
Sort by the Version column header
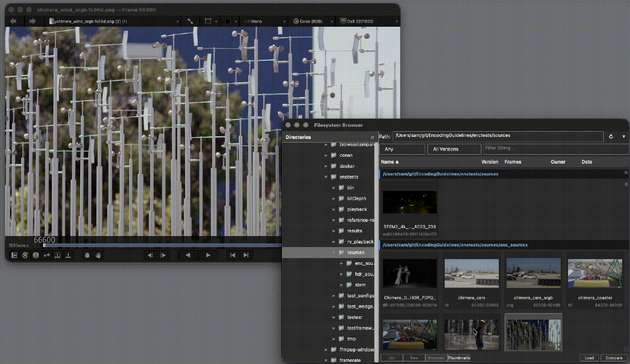490,162
